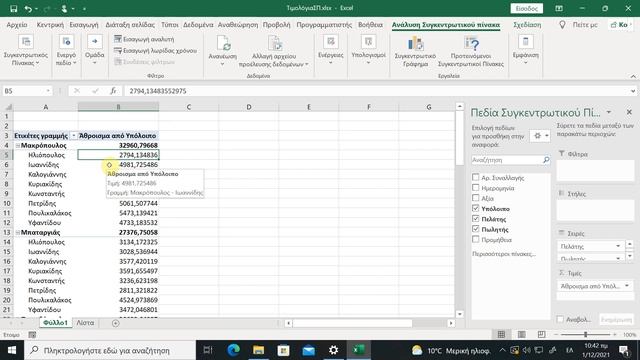The width and height of the screenshot is (640, 360).
Task: Collapse the Μακρόπουλος group
Action: pyautogui.click(x=18, y=145)
